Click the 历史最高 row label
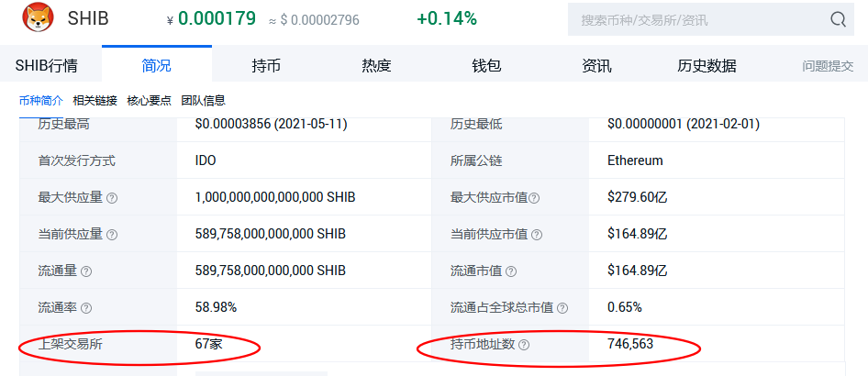 point(63,125)
